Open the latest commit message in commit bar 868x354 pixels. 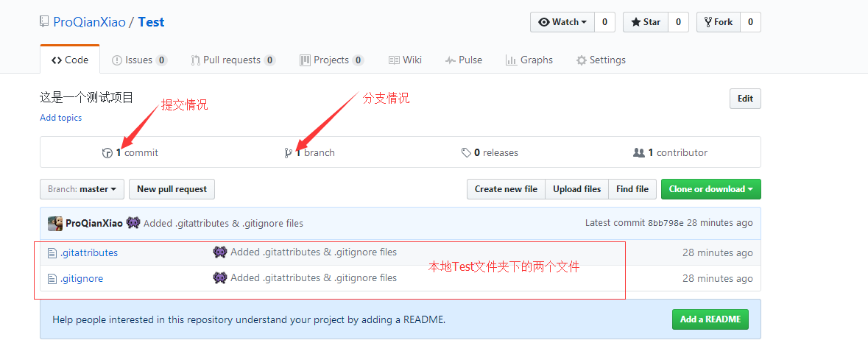pyautogui.click(x=223, y=224)
